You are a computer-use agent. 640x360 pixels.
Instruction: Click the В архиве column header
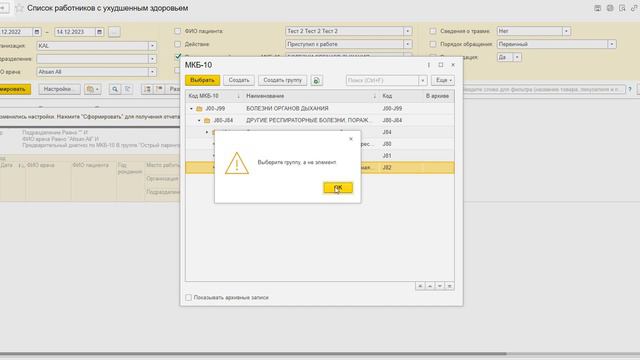point(438,96)
